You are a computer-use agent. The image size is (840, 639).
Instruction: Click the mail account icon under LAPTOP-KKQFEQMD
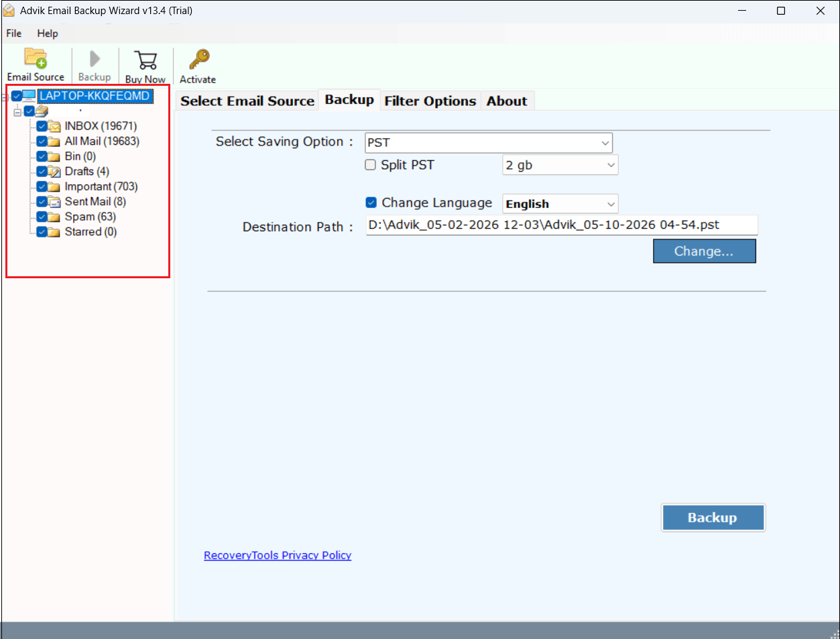pos(42,111)
